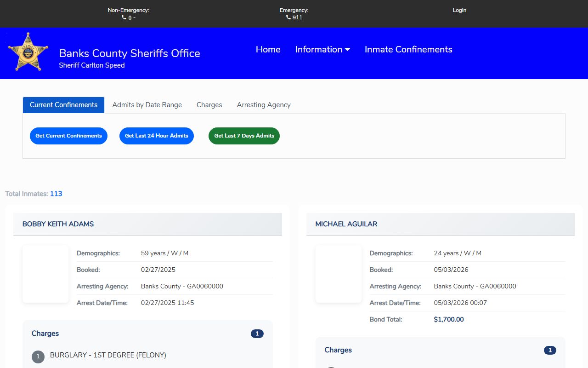Go to the Home page

point(268,49)
